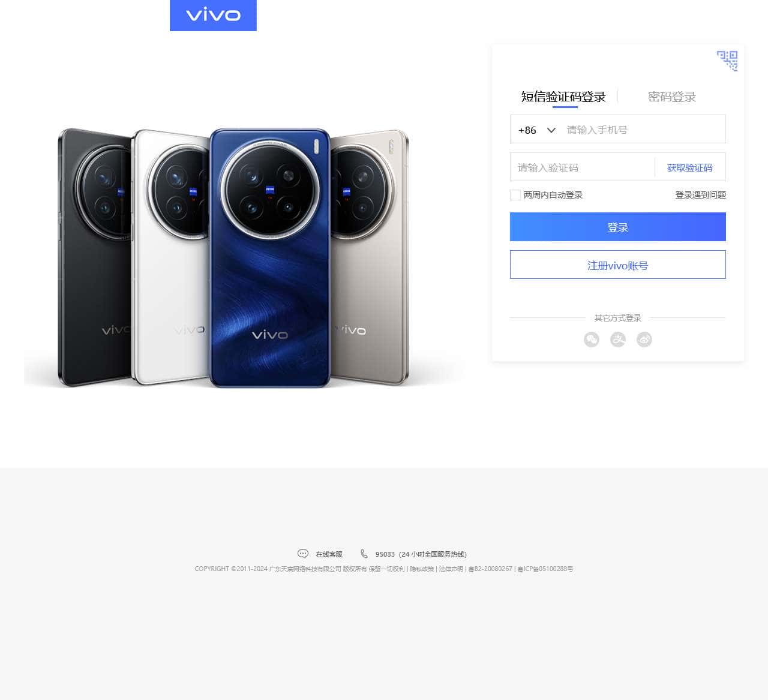Open the 隐私政策 privacy policy footer link

tap(422, 569)
